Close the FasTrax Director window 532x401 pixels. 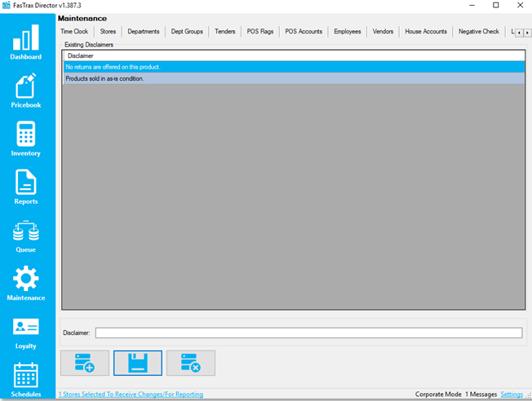point(520,6)
